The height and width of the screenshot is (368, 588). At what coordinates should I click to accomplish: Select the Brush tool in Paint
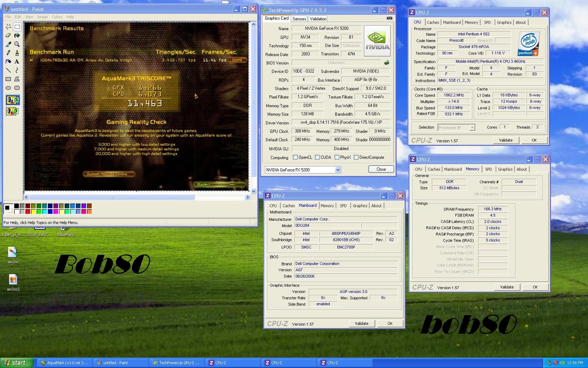17,53
